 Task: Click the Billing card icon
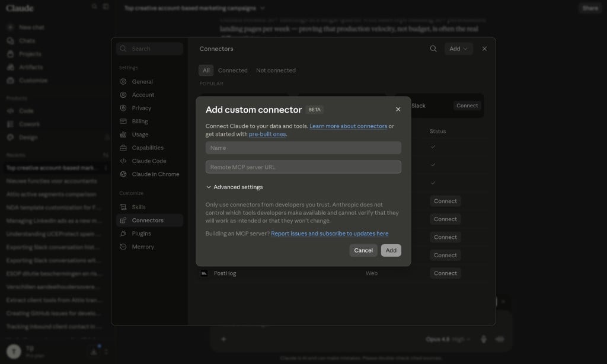coord(123,121)
